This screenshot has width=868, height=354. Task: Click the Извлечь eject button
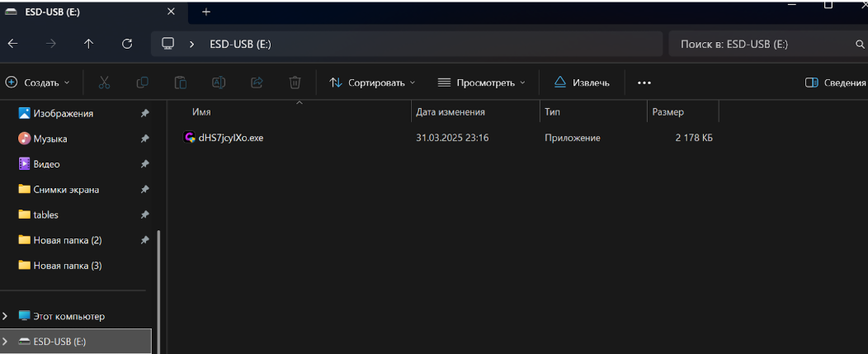point(582,83)
